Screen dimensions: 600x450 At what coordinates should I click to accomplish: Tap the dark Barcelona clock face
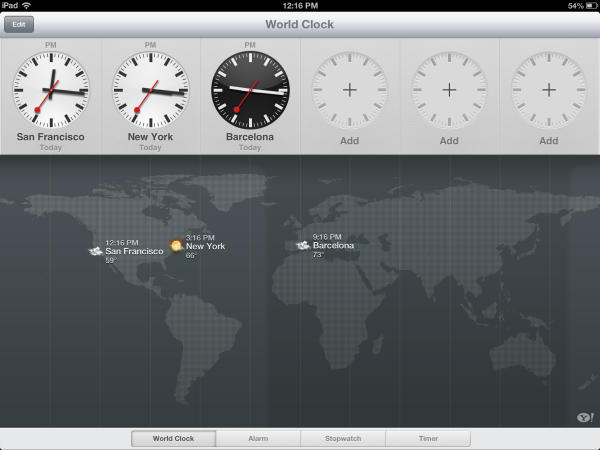click(x=249, y=90)
